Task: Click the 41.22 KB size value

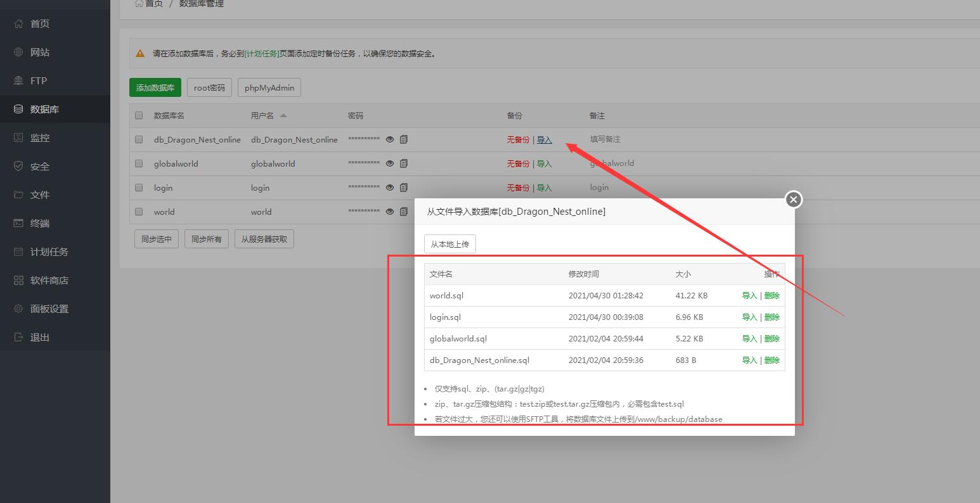Action: tap(692, 295)
